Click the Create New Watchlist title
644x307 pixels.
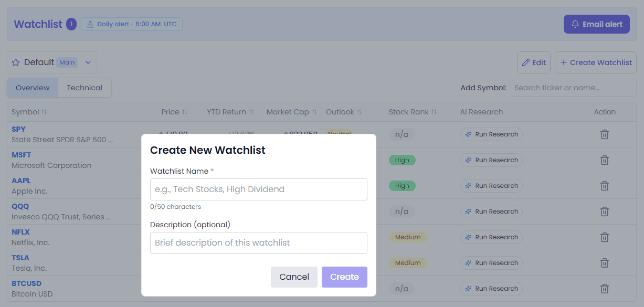tap(208, 150)
